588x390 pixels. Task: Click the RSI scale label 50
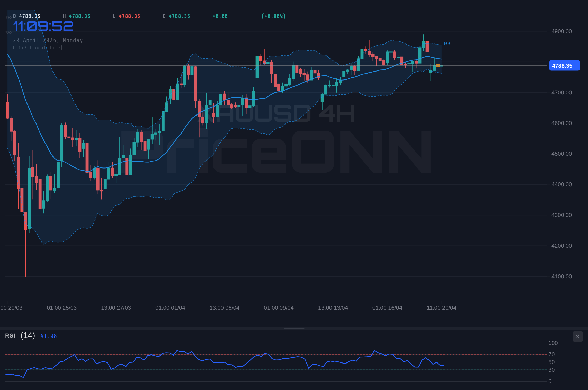551,362
